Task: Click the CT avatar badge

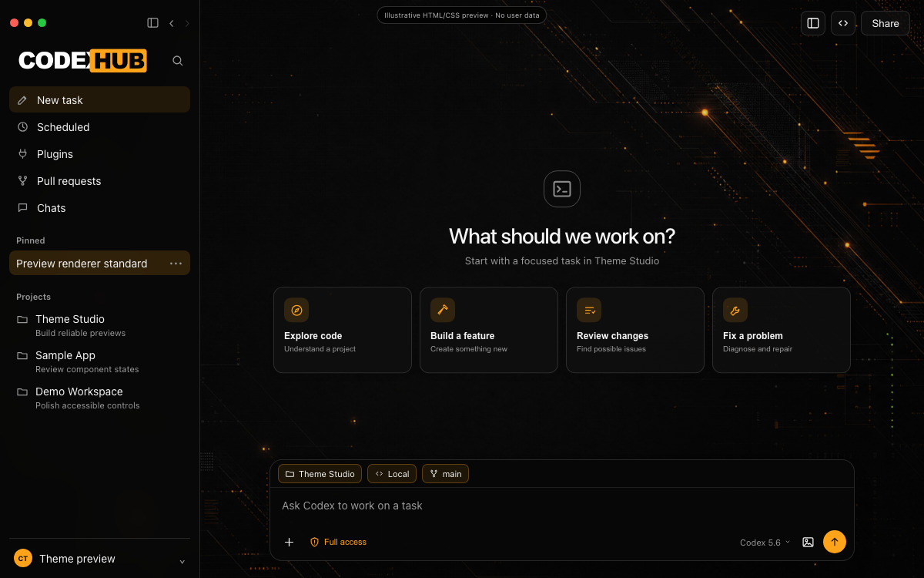Action: pos(23,559)
